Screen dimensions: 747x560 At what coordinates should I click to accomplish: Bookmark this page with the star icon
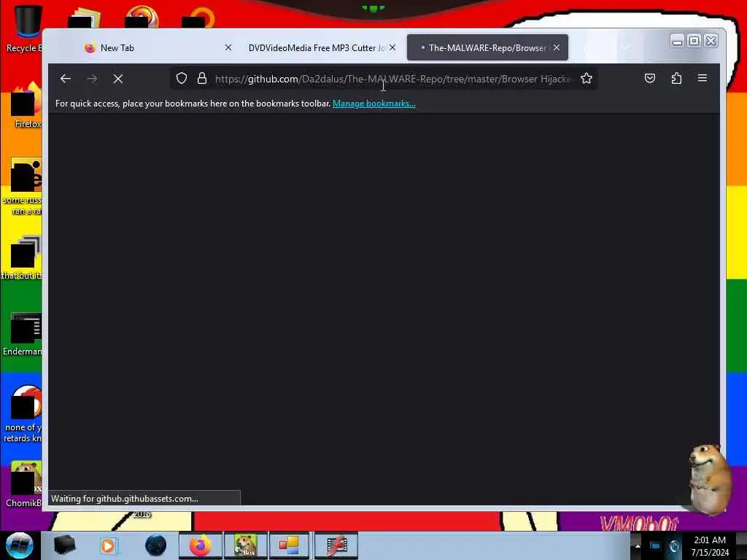(x=587, y=78)
